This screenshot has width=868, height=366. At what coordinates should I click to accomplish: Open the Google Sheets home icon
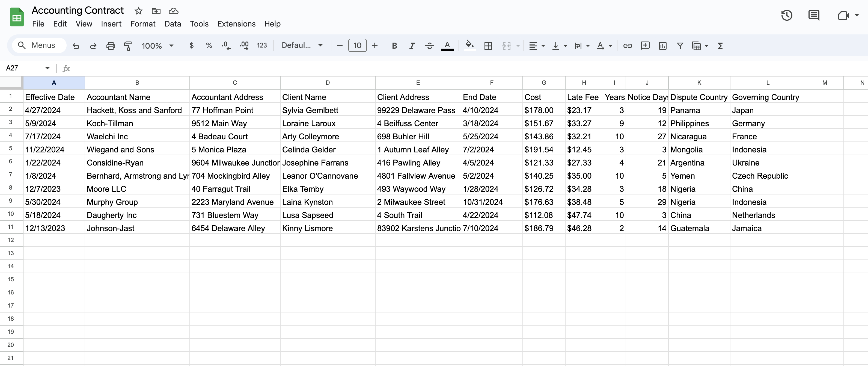[x=16, y=17]
